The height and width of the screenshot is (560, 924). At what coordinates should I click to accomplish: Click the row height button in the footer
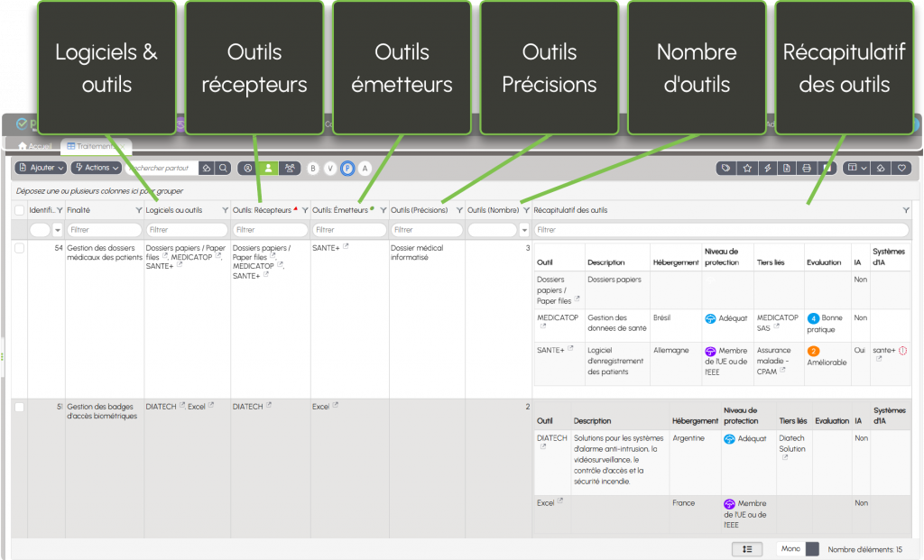pos(747,548)
